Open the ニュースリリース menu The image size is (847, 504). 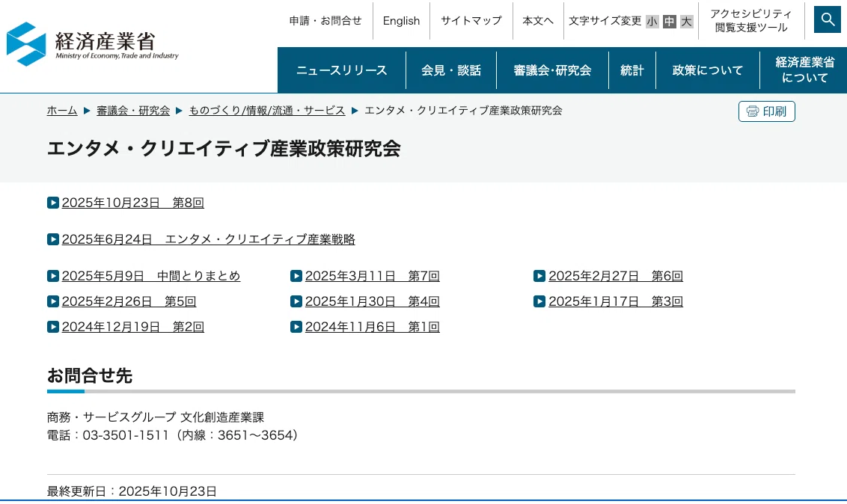pyautogui.click(x=342, y=70)
